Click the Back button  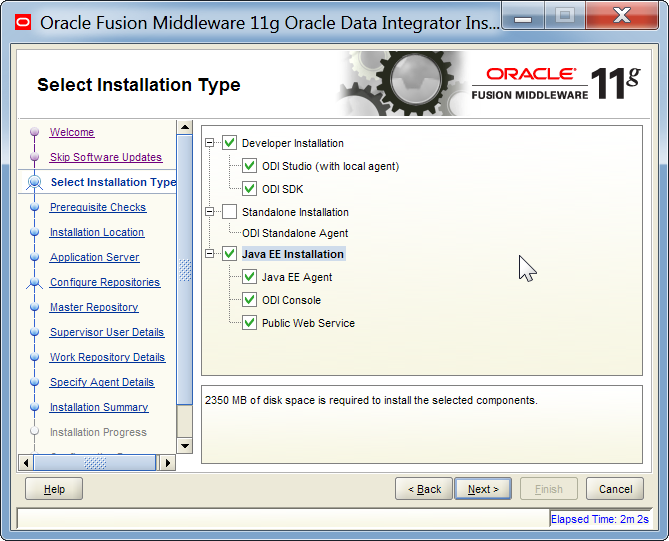(424, 489)
